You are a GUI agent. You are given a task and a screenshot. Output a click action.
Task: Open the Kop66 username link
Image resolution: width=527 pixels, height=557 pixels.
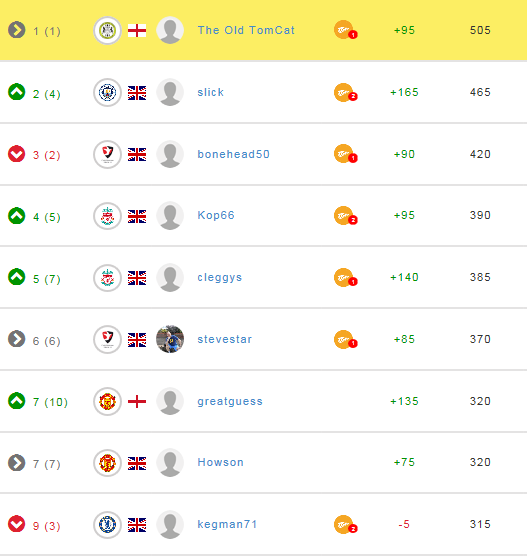[x=216, y=215]
